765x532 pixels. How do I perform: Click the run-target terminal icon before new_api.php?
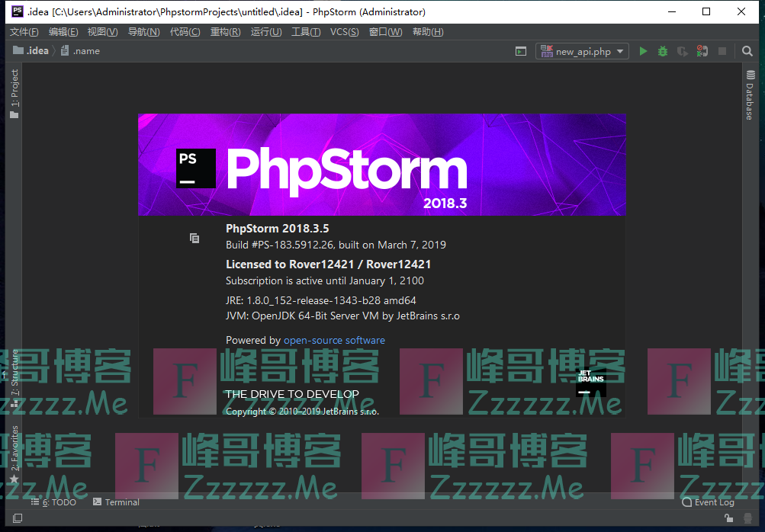tap(521, 51)
